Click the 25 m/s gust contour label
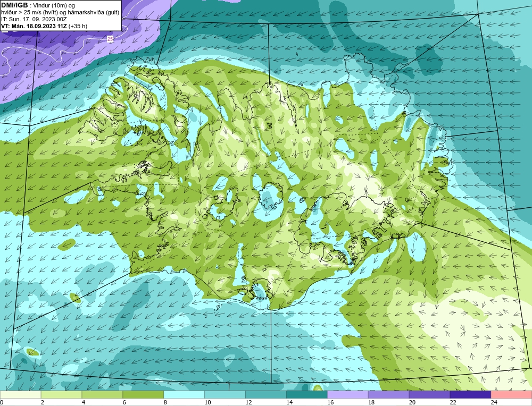532x406 pixels. point(110,39)
